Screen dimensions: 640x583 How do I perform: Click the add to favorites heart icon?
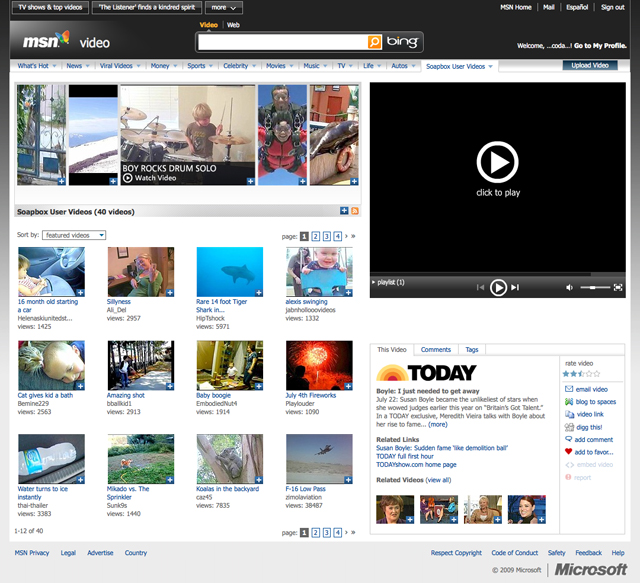[568, 452]
